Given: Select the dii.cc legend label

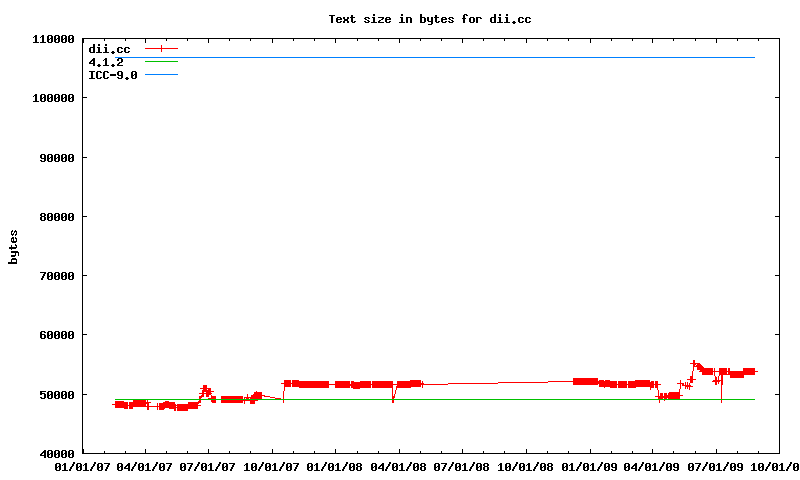Looking at the screenshot, I should 109,49.
